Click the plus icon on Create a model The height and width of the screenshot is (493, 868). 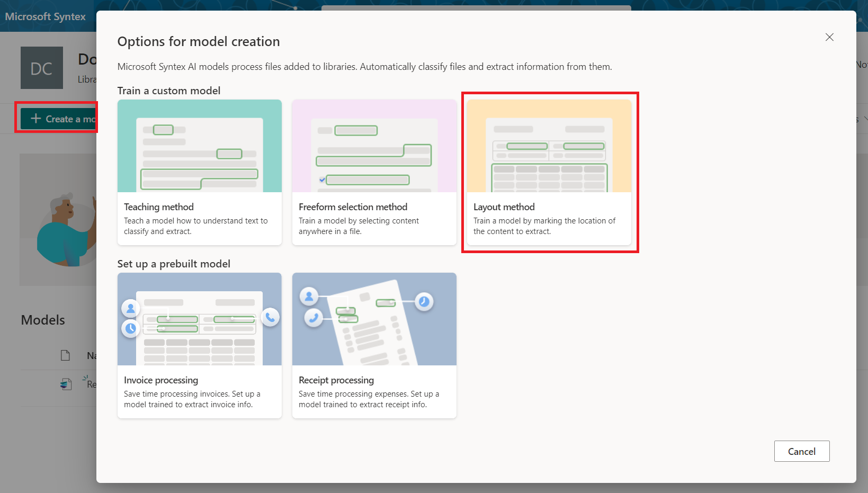tap(36, 119)
